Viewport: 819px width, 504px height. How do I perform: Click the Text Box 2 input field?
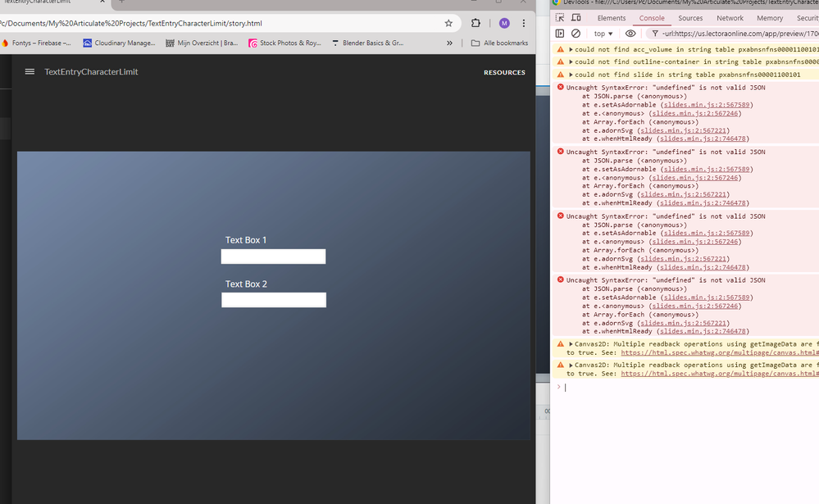tap(273, 300)
